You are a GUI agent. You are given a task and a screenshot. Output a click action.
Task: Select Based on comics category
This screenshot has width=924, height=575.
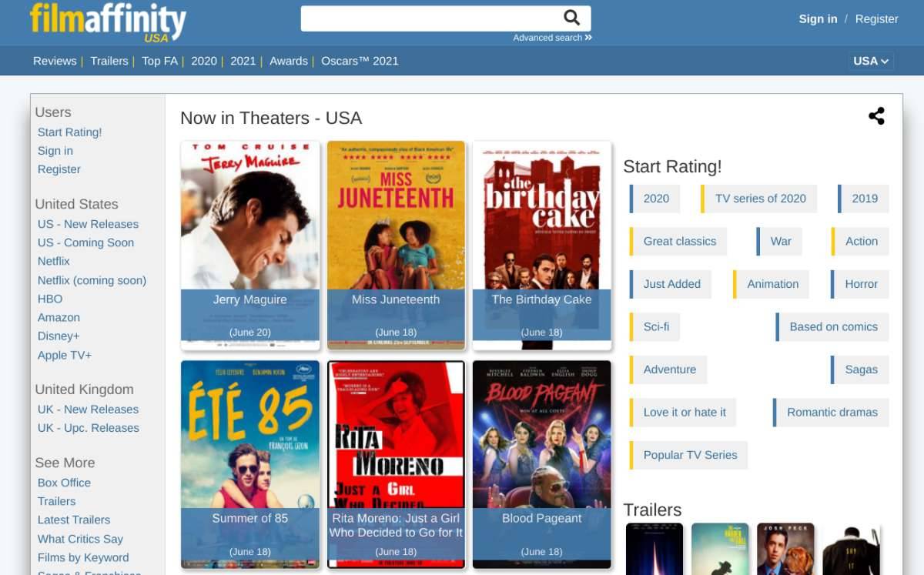[x=833, y=326]
